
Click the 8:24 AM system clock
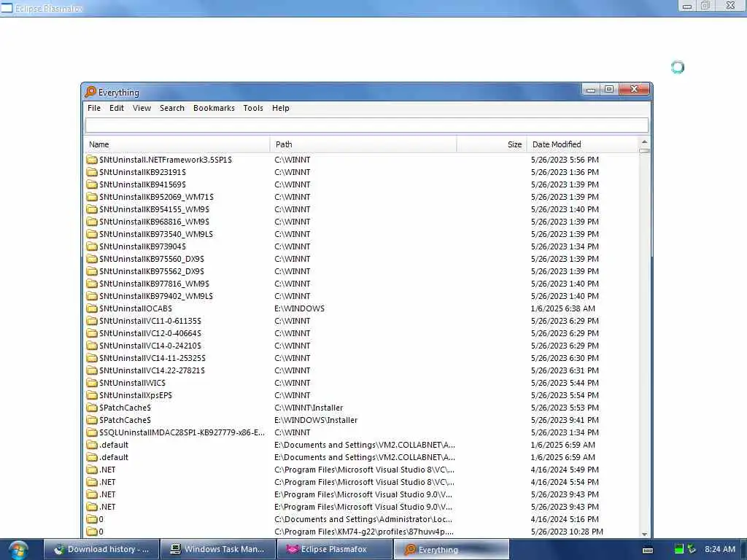click(x=720, y=549)
